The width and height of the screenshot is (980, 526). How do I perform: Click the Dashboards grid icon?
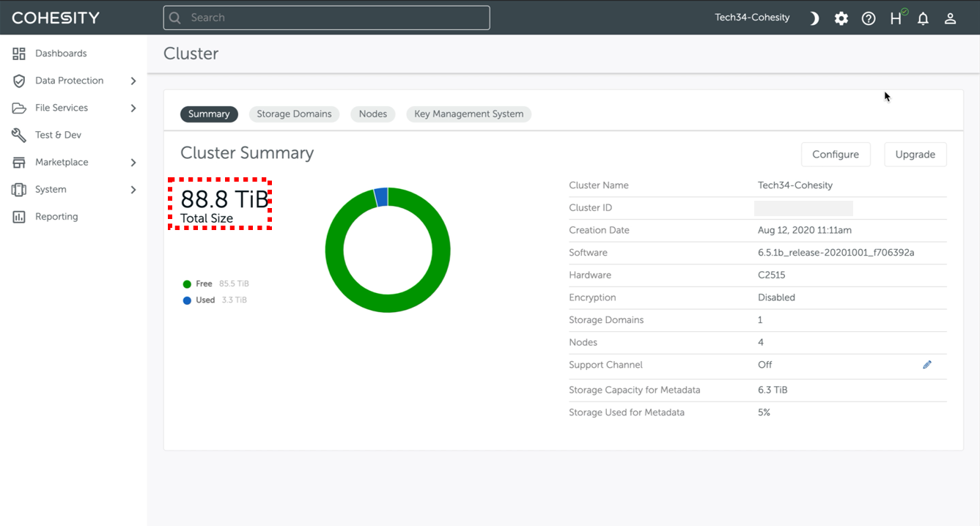tap(19, 53)
